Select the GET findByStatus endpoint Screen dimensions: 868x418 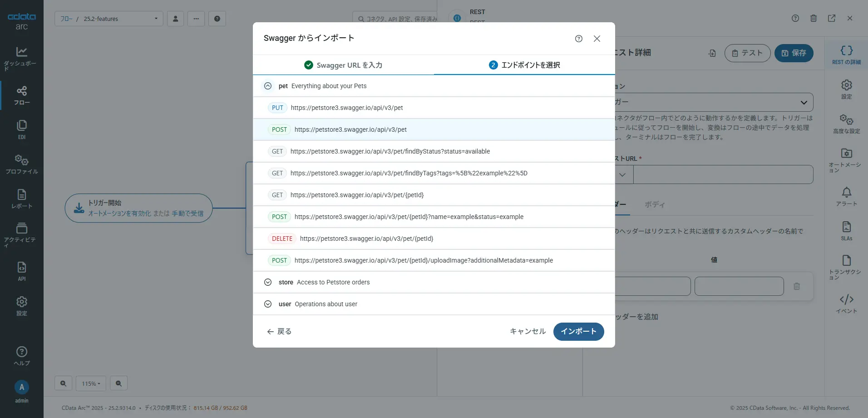[x=434, y=151]
